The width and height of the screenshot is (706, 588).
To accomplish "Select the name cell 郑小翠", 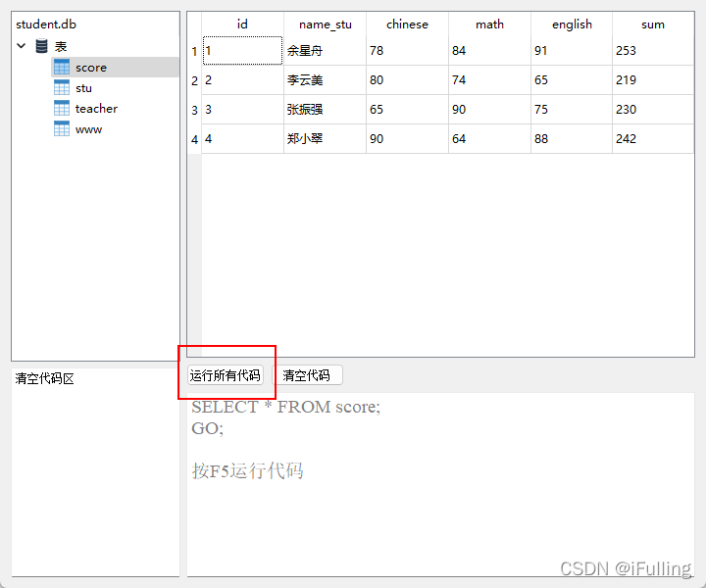I will click(x=326, y=138).
